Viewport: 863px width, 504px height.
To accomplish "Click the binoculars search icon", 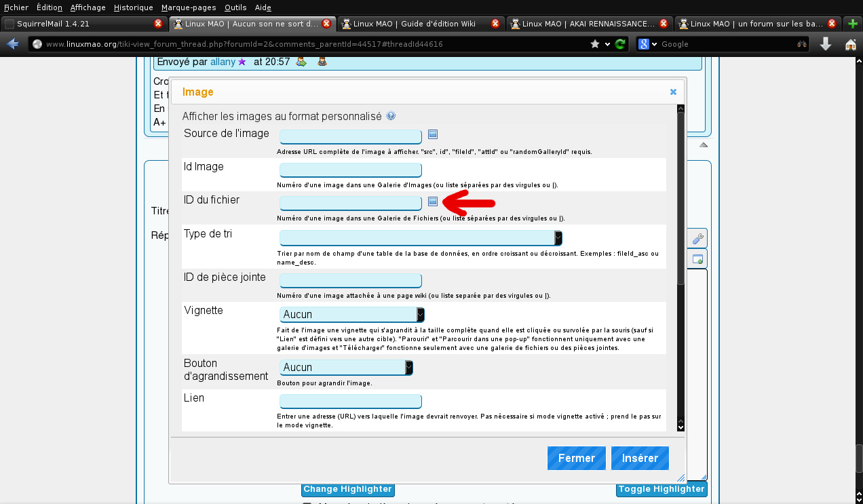I will point(802,44).
